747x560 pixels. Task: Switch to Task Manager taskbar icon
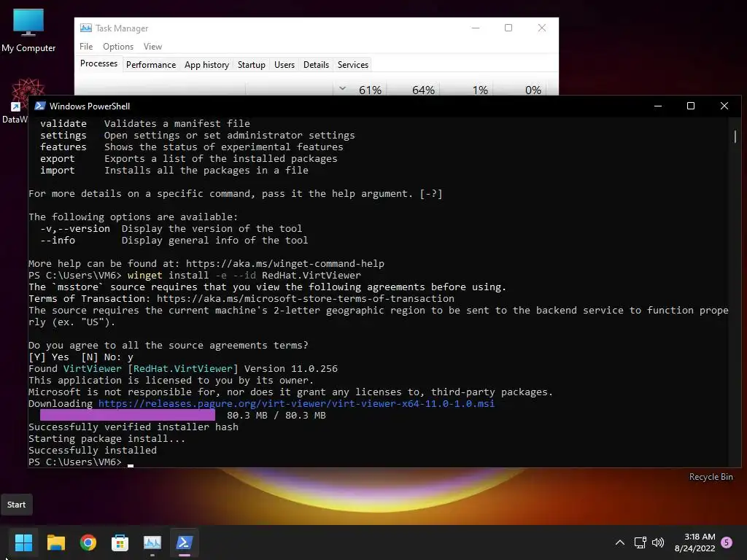coord(152,542)
